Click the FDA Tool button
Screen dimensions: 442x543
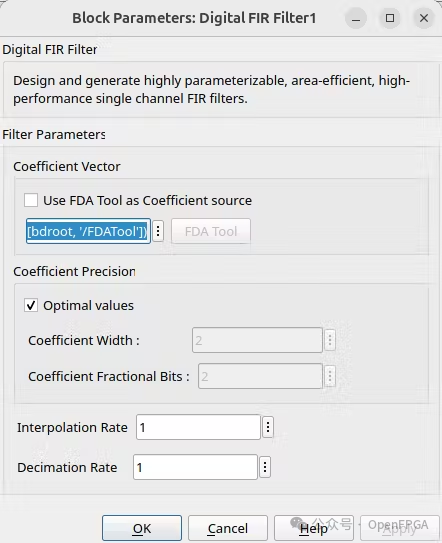pos(211,231)
